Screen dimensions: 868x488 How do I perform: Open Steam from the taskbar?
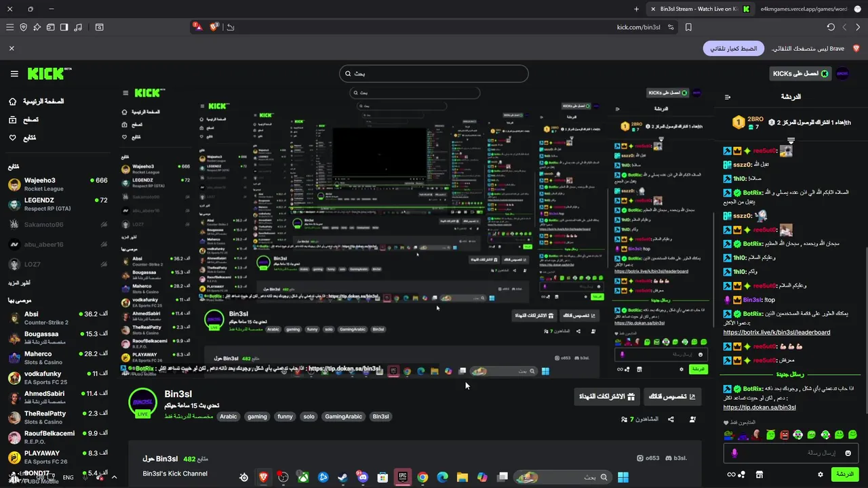tap(343, 477)
